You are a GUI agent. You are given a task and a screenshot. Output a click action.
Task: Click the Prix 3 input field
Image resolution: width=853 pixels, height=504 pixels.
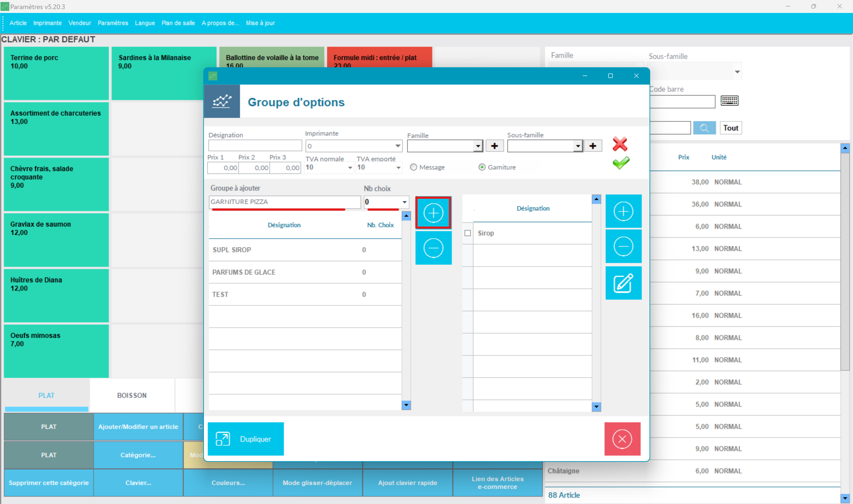[x=285, y=168]
